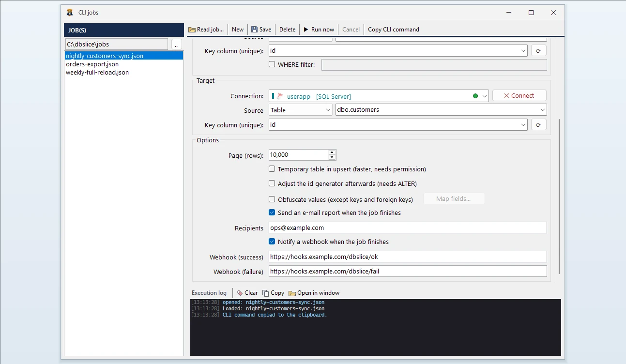Refresh target key column list
626x364 pixels.
(539, 125)
